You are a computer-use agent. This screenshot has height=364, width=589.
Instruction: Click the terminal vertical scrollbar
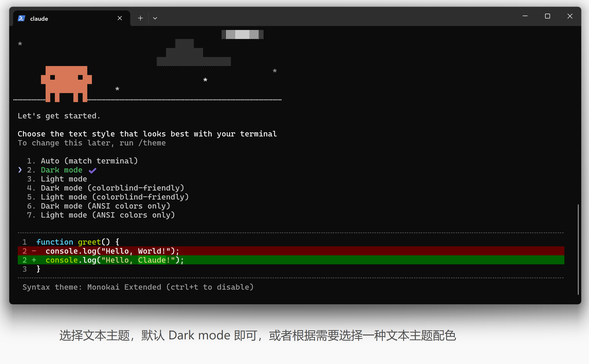(578, 249)
